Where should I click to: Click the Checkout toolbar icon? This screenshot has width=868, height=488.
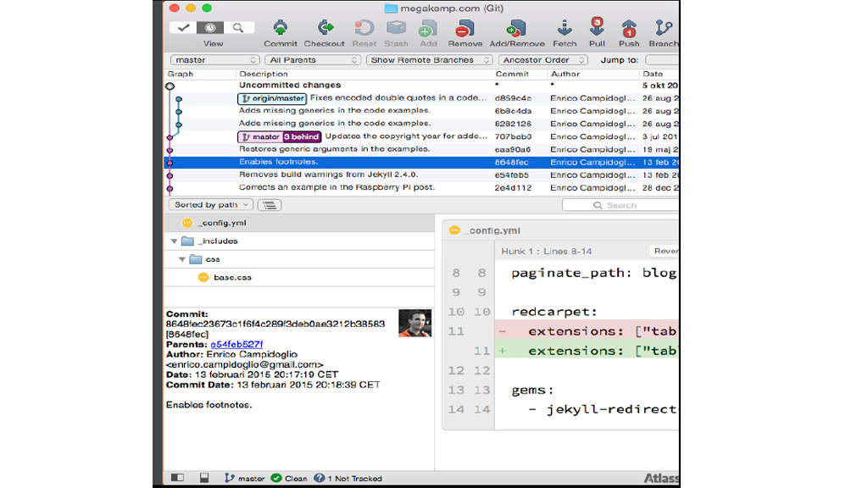tap(325, 28)
